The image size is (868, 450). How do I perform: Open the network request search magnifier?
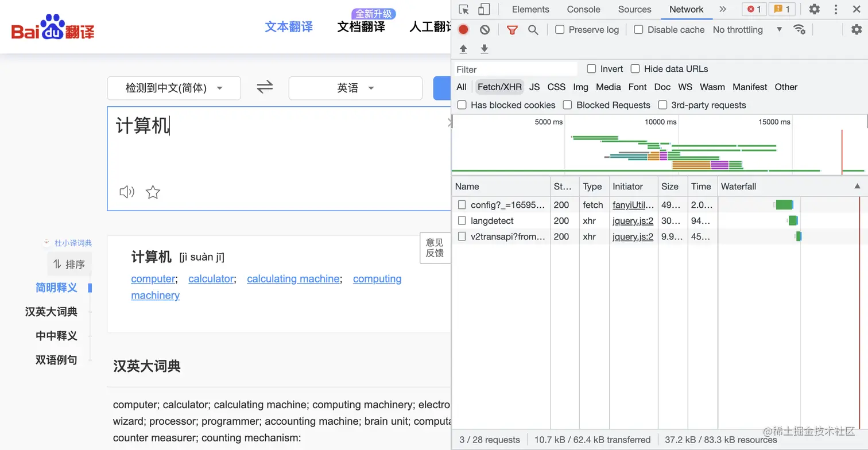pyautogui.click(x=533, y=29)
